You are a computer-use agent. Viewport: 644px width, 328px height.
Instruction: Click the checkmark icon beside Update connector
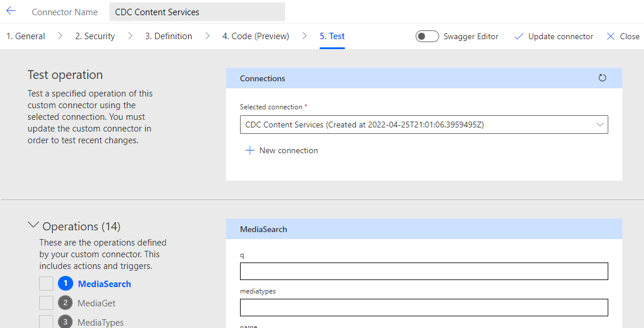coord(519,36)
